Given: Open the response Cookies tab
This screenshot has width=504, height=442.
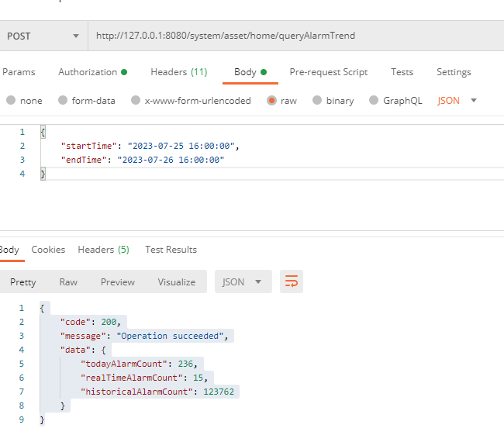Looking at the screenshot, I should coord(48,250).
